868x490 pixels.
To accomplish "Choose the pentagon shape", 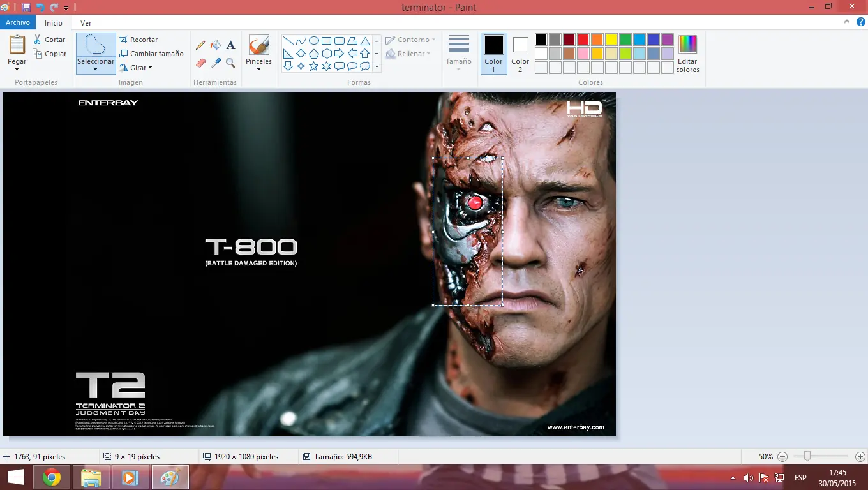I will click(313, 54).
